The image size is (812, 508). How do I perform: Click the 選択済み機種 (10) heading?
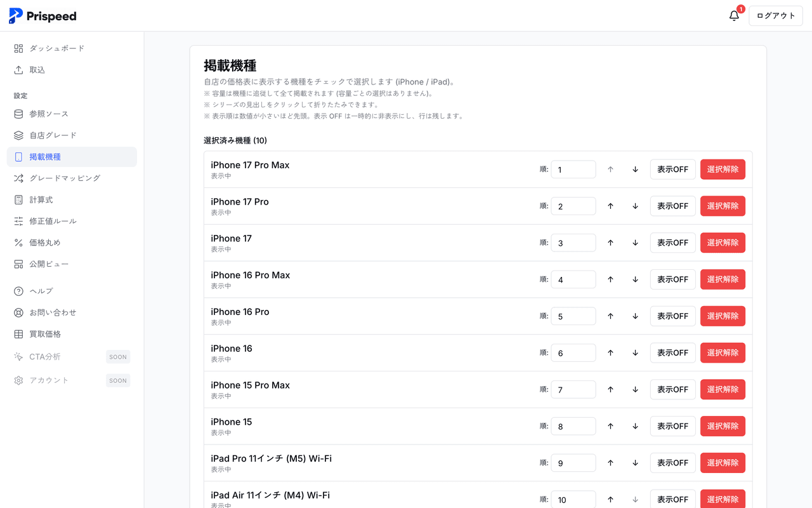click(x=235, y=140)
